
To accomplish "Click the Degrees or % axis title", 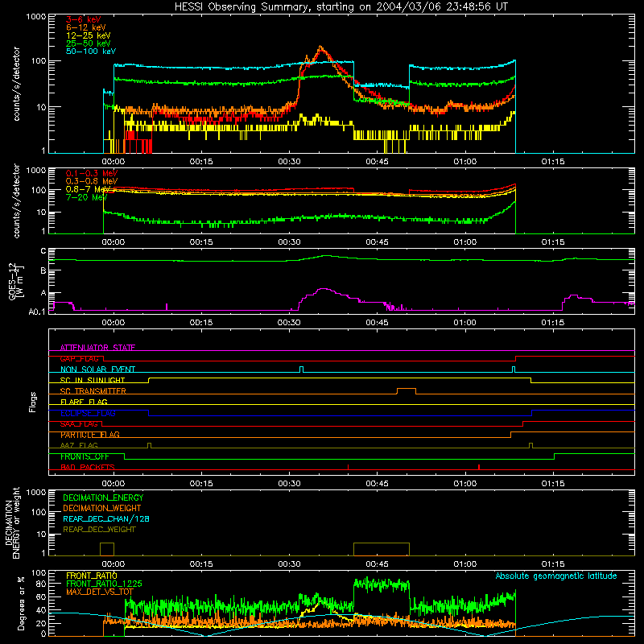I will 21,604.
